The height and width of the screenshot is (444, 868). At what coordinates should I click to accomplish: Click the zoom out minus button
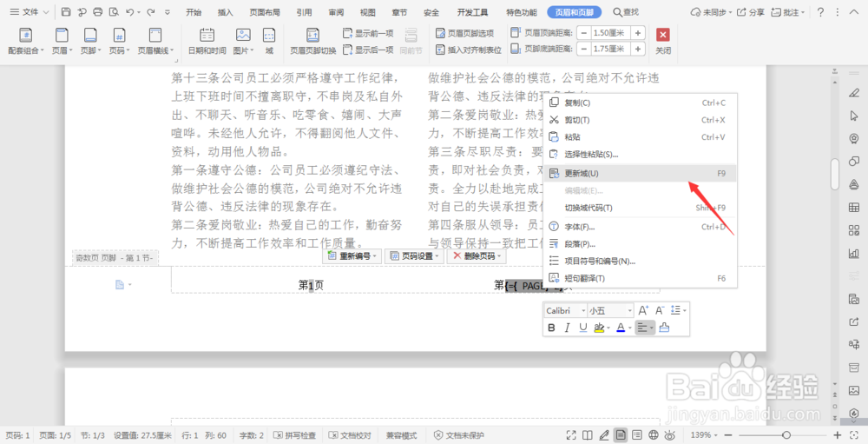[729, 435]
